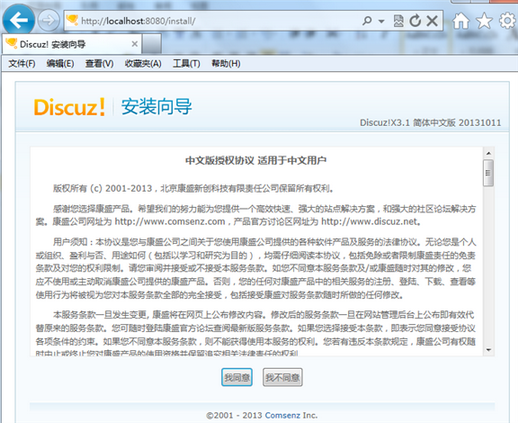
Task: Open the Tools gear icon
Action: (507, 21)
